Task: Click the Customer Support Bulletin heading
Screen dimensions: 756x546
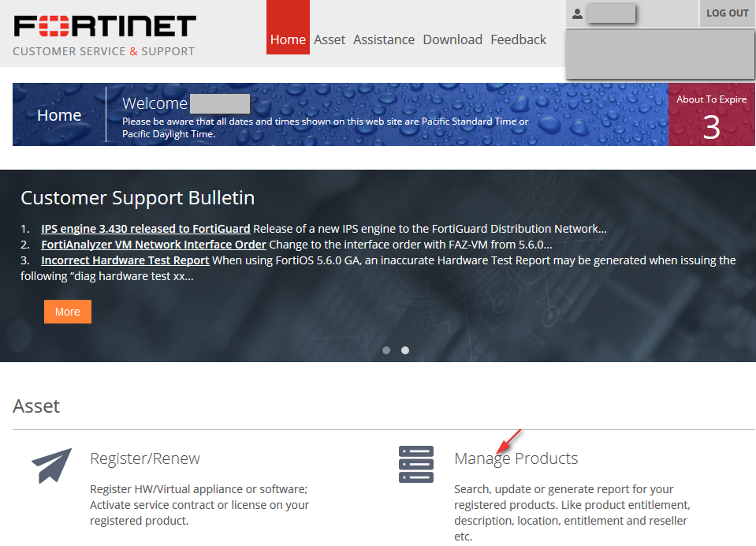Action: click(x=138, y=198)
